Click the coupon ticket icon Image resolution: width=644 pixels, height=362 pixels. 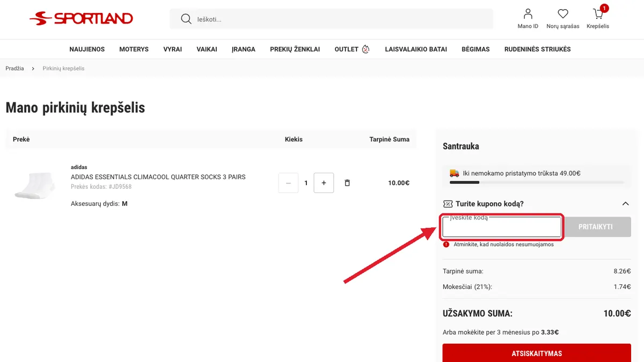point(448,204)
